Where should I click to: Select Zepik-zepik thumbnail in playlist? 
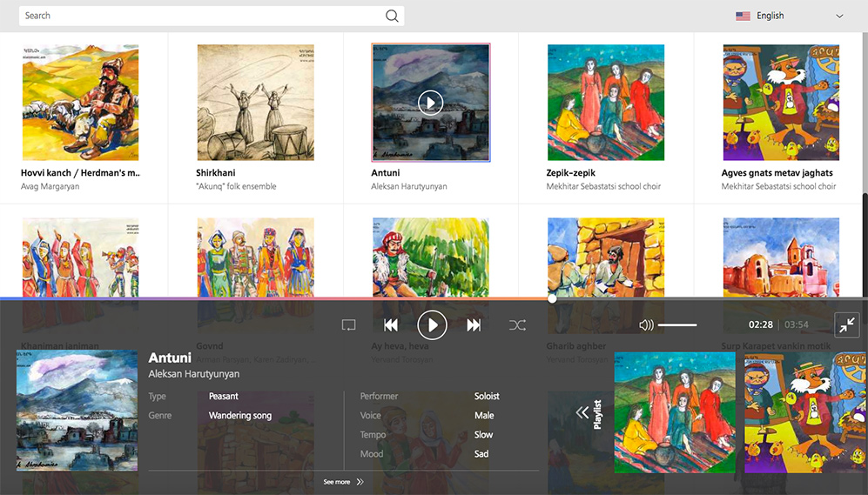(675, 412)
